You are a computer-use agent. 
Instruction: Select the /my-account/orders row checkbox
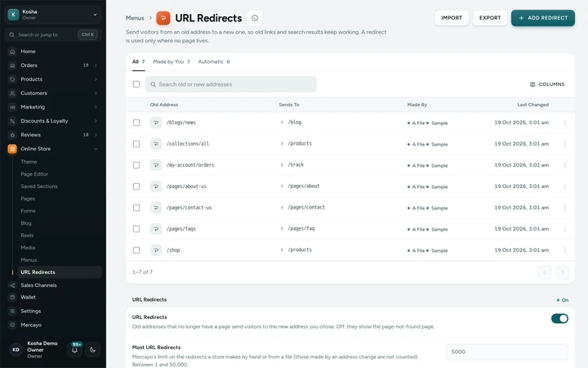point(136,165)
